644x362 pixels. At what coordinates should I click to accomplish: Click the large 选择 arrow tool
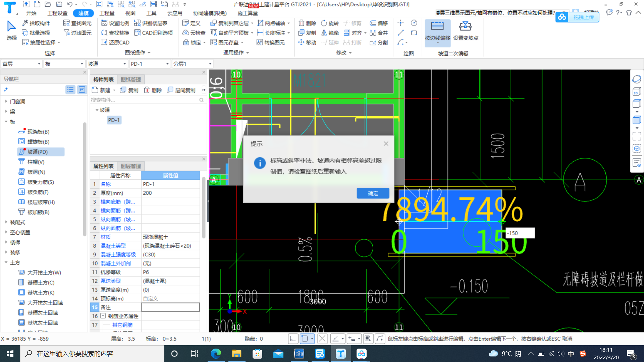(11, 31)
